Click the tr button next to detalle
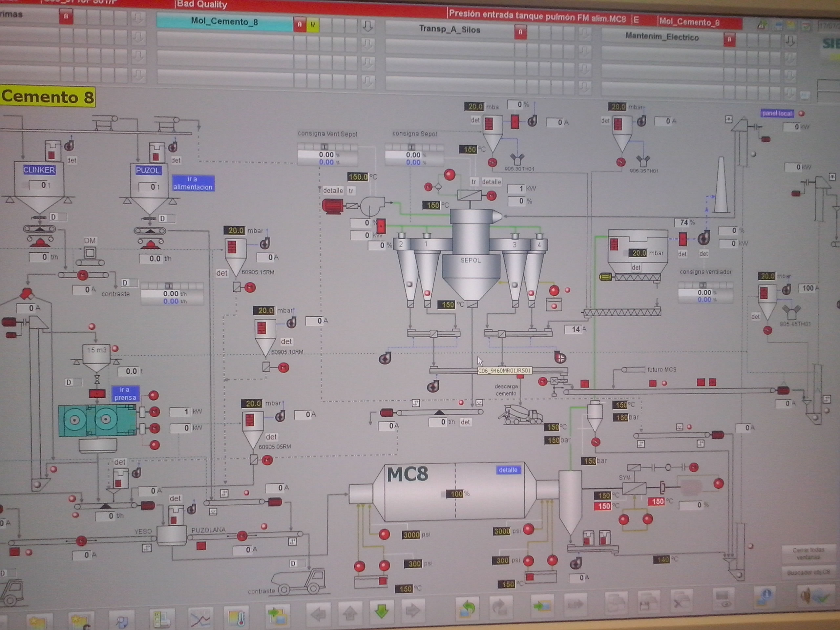The width and height of the screenshot is (840, 630). pos(351,191)
